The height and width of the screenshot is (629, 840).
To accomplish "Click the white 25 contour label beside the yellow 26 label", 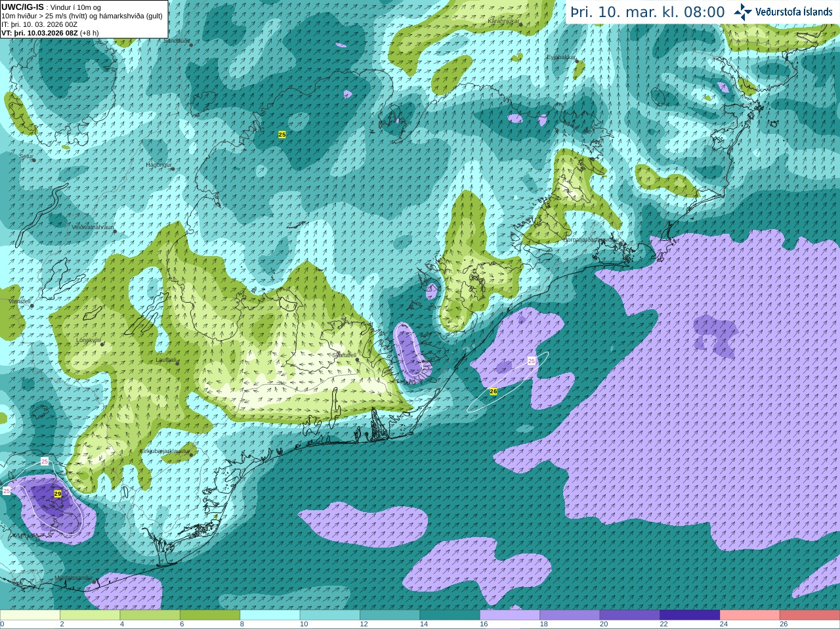I will click(x=532, y=361).
